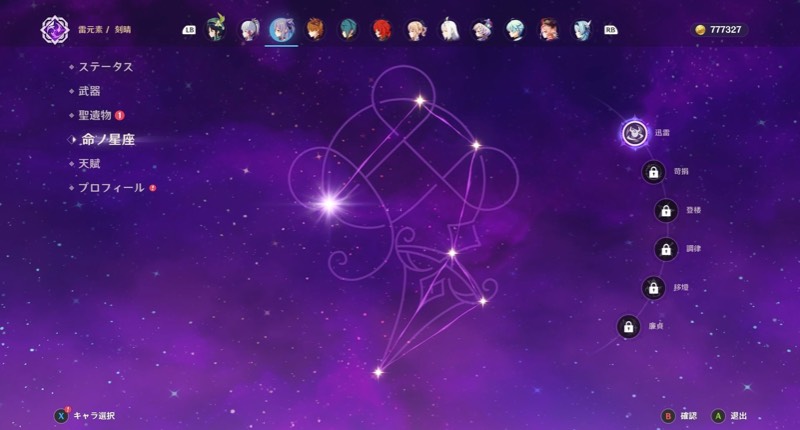This screenshot has width=800, height=430.
Task: Click the large glowing star in the constellation
Action: point(330,205)
